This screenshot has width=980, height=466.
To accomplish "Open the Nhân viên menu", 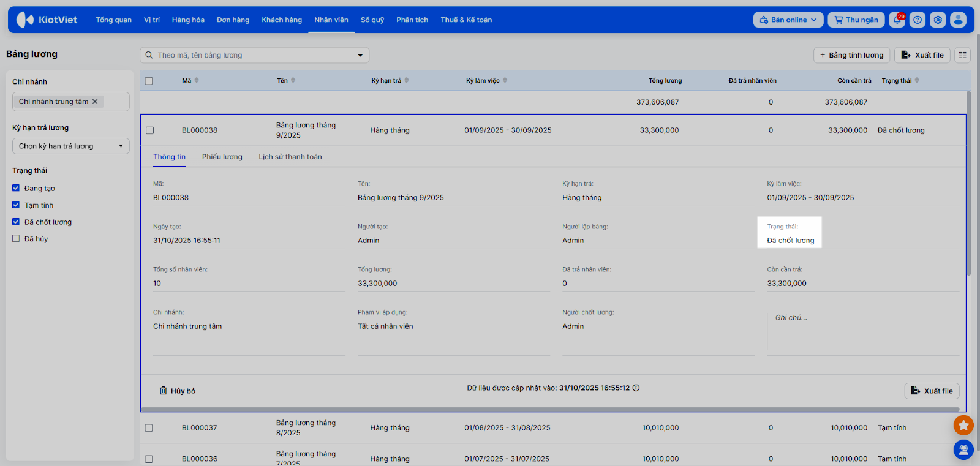I will click(x=331, y=20).
